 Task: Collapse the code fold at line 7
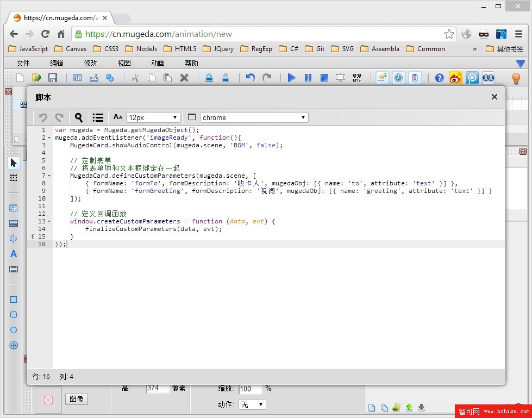point(49,176)
